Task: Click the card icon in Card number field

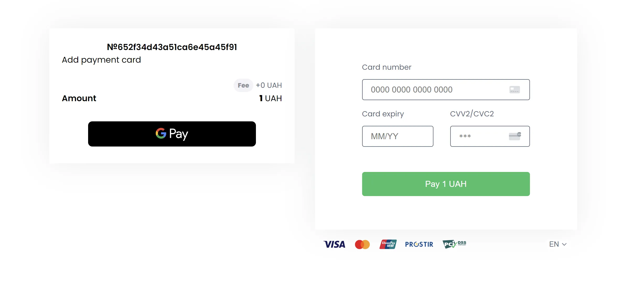Action: 514,90
